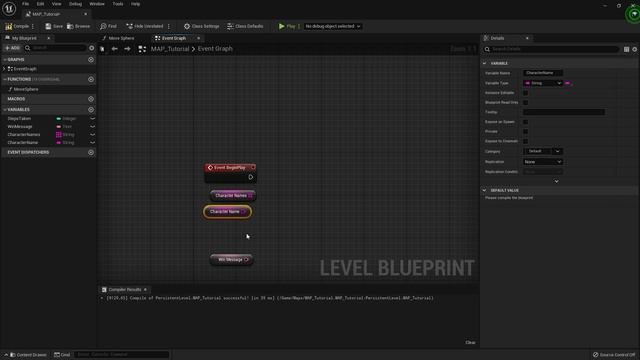
Task: Enable Expose on Spawn checkbox
Action: pos(525,122)
